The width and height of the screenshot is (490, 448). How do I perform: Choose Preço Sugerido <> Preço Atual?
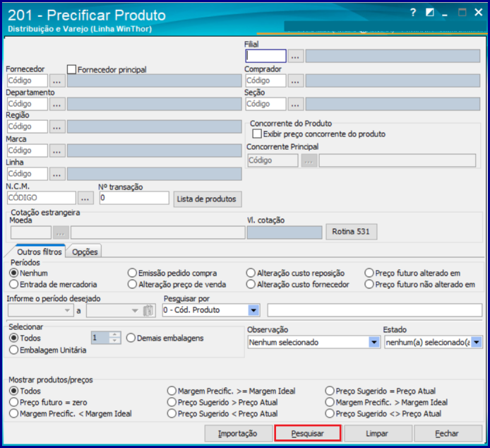pyautogui.click(x=330, y=413)
